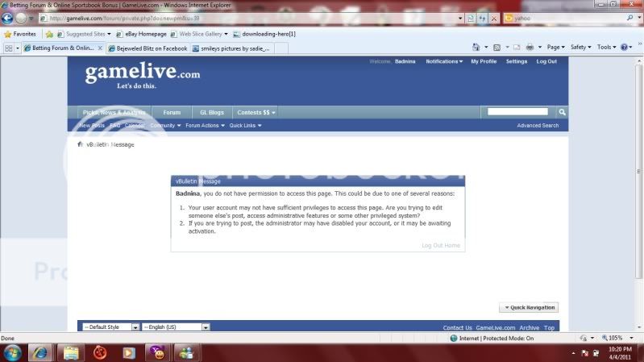
Task: Expand the Suggested Sites dropdown
Action: (x=109, y=34)
